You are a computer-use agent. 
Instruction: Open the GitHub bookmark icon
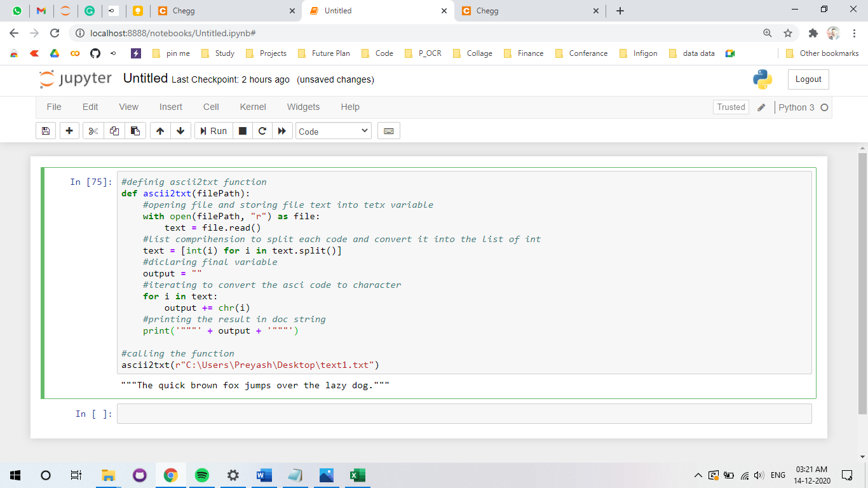(95, 53)
